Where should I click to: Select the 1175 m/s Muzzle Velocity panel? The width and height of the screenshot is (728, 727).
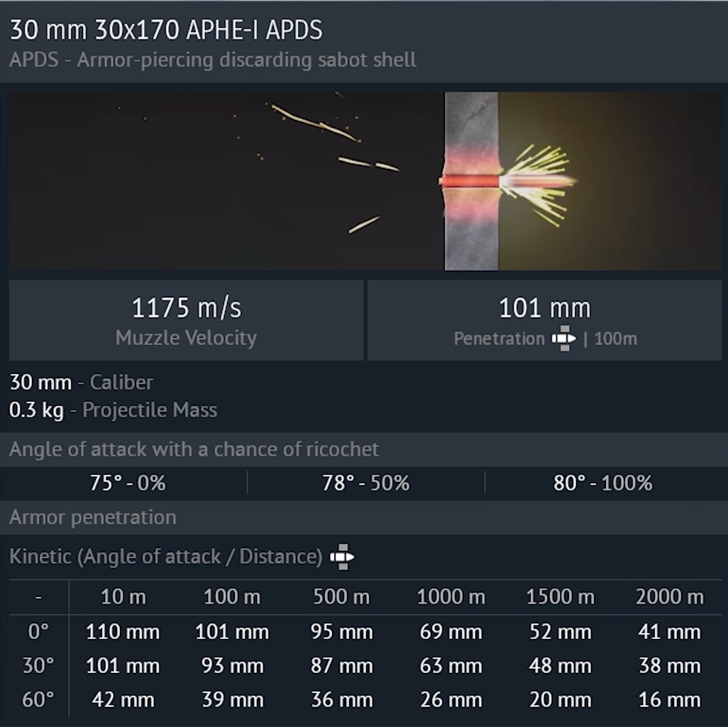pos(186,320)
